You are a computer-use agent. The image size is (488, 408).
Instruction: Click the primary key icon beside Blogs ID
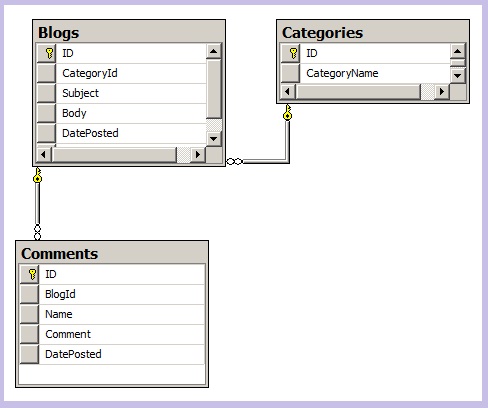(49, 53)
